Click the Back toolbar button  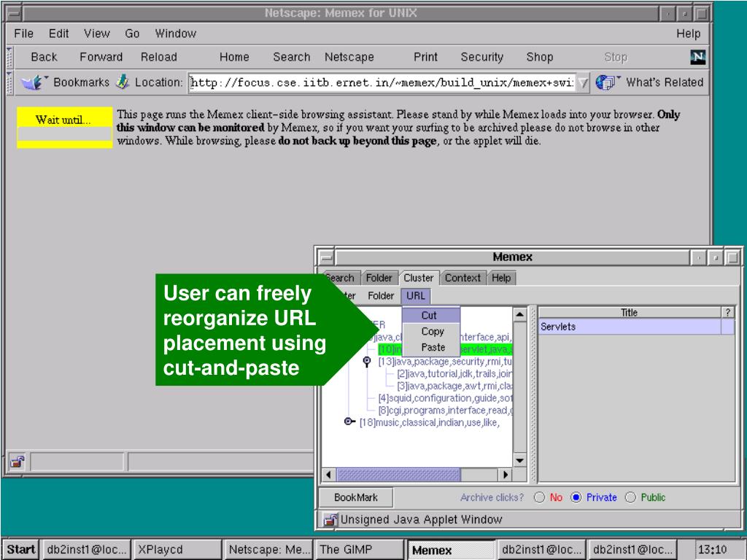point(44,57)
